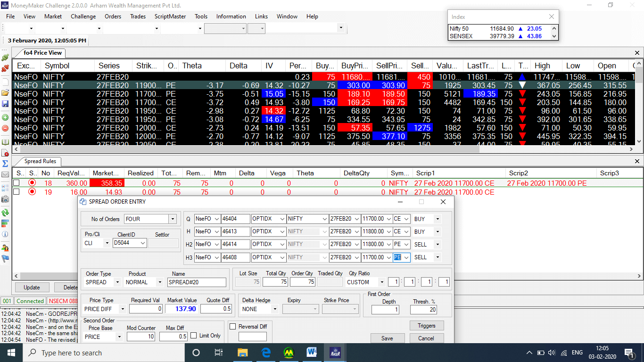Click the Triggers button
This screenshot has height=362, width=644.
pos(427,325)
